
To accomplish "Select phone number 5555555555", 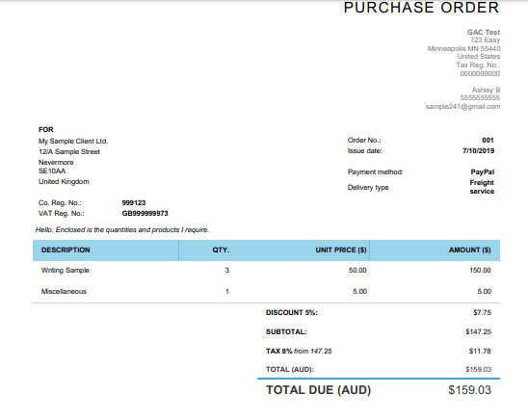I will tap(480, 98).
